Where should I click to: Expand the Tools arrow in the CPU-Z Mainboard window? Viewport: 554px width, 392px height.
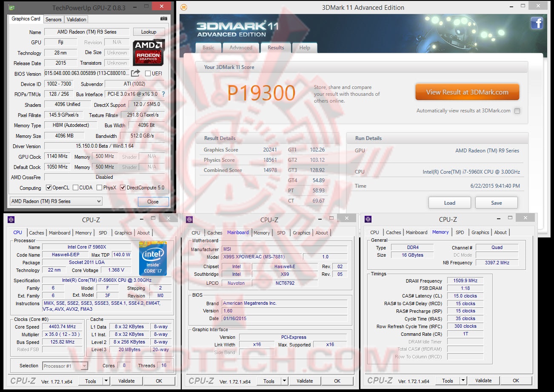pyautogui.click(x=285, y=381)
